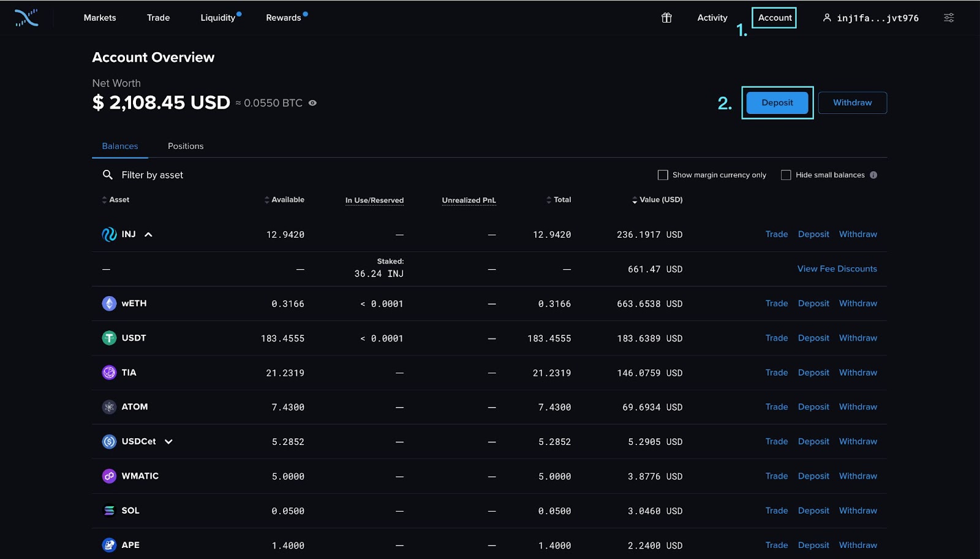Collapse the INJ row chevron
980x559 pixels.
coord(148,234)
